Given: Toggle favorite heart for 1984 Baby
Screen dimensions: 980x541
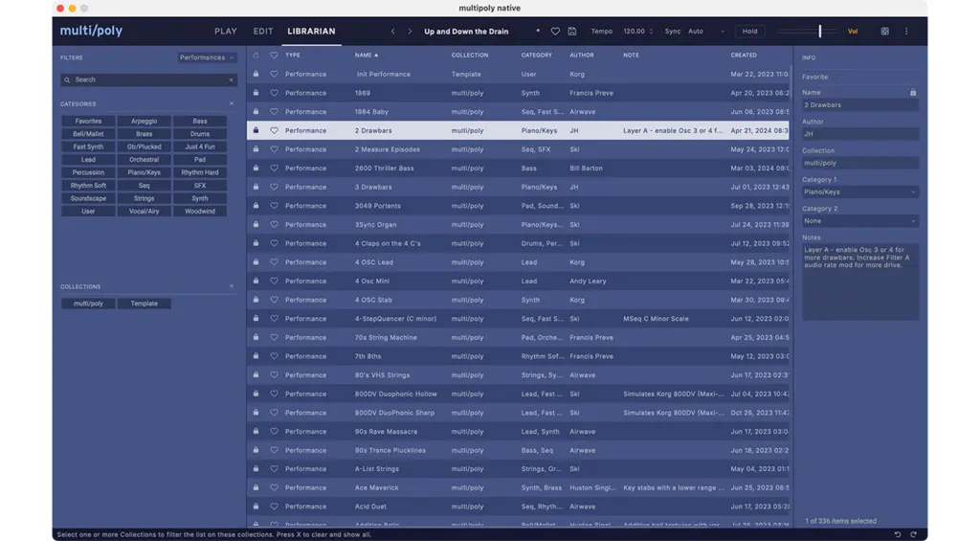Looking at the screenshot, I should click(274, 112).
